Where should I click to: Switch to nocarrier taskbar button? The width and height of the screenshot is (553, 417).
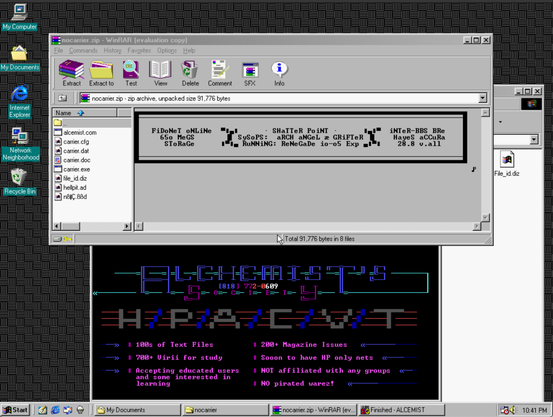pyautogui.click(x=225, y=410)
